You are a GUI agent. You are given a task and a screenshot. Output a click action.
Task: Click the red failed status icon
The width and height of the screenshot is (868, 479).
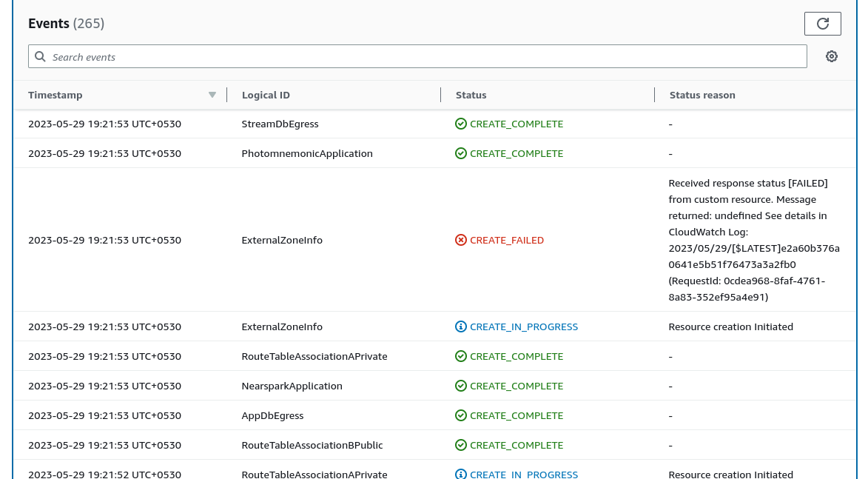(460, 240)
